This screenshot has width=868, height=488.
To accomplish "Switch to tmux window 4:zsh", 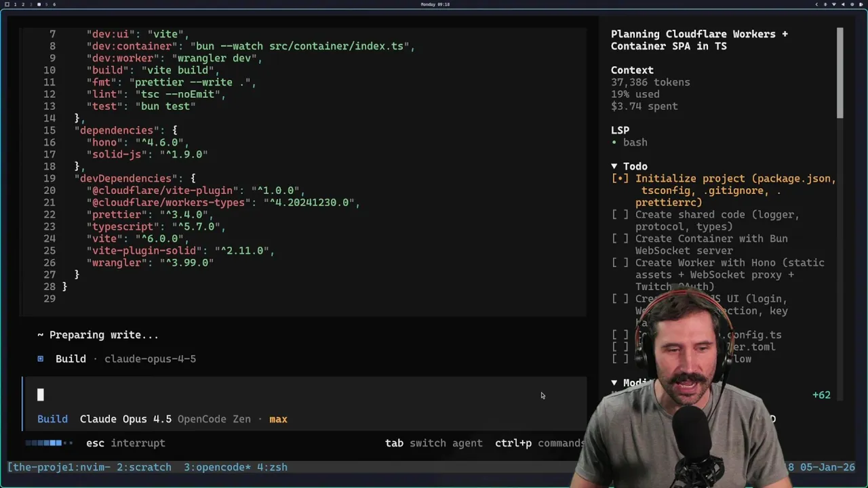I will (x=271, y=467).
